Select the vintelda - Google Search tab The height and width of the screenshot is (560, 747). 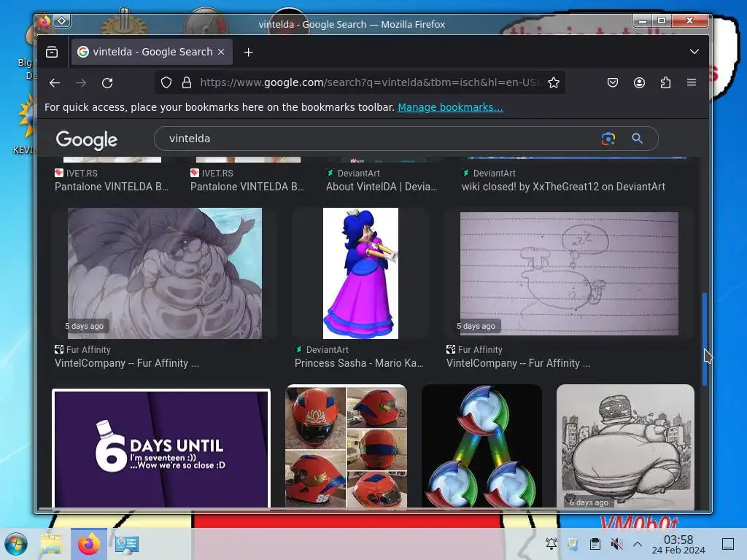click(x=152, y=52)
